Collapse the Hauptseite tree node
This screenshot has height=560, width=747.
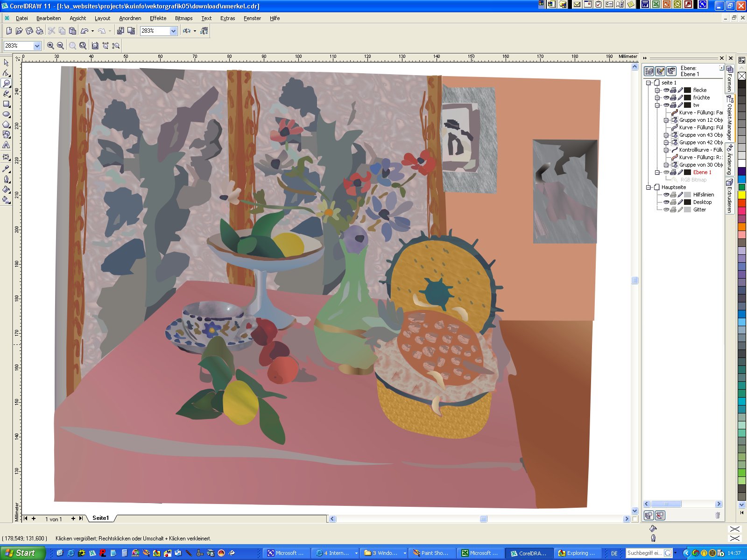click(x=648, y=187)
